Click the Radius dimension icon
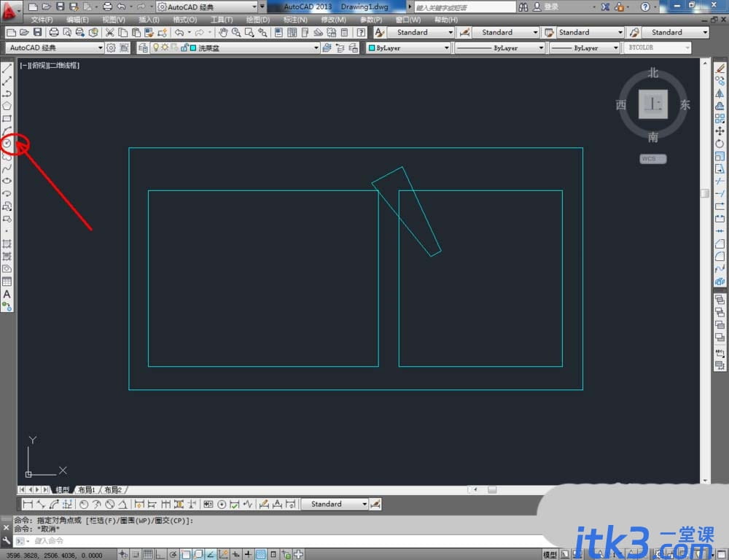729x560 pixels. click(x=84, y=504)
